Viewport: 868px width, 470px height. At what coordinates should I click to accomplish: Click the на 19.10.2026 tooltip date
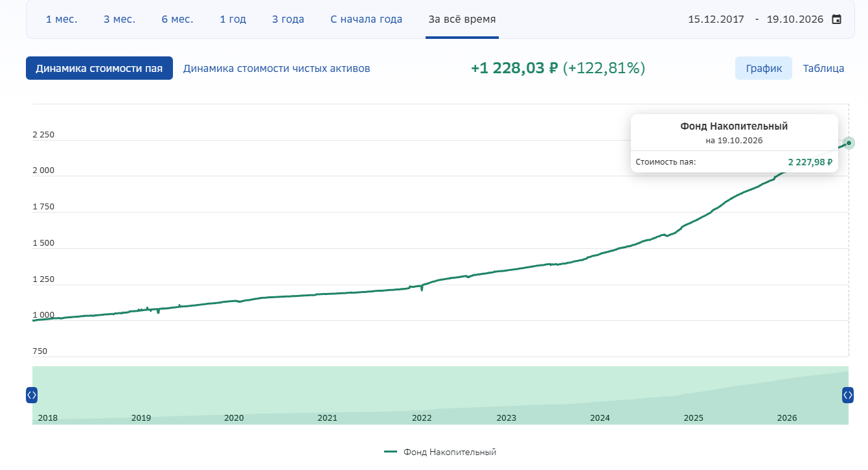pyautogui.click(x=734, y=140)
